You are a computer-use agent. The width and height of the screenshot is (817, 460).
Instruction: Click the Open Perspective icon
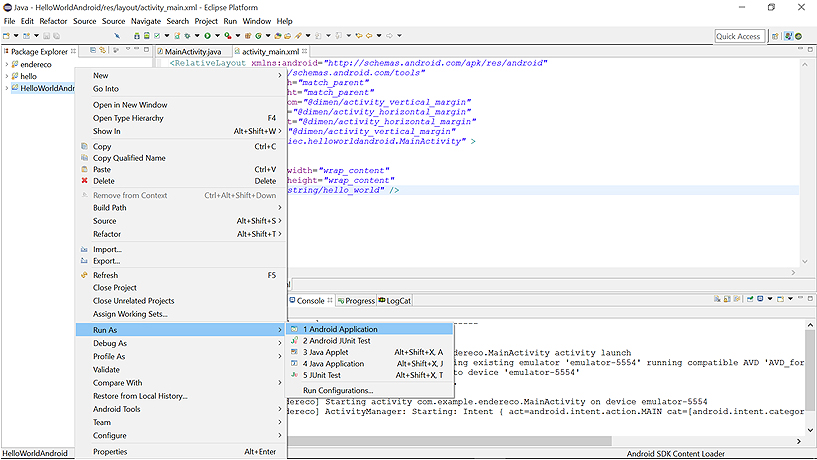pos(774,36)
